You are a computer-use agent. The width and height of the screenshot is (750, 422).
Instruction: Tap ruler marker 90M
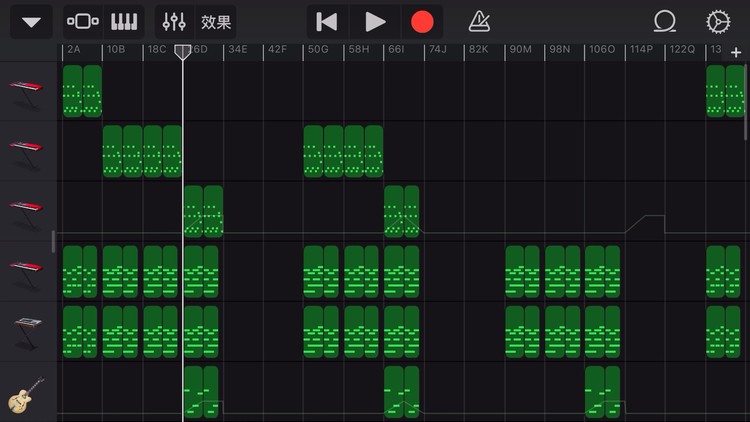click(x=520, y=49)
